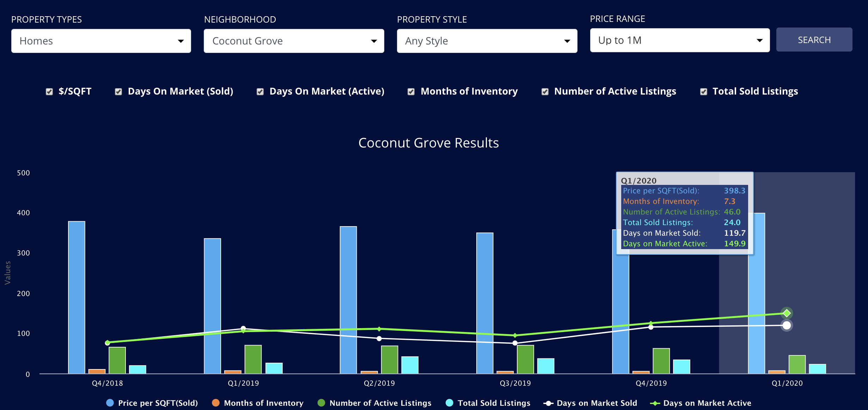Uncheck the $/SQFT checkbox
The width and height of the screenshot is (868, 410).
point(49,92)
